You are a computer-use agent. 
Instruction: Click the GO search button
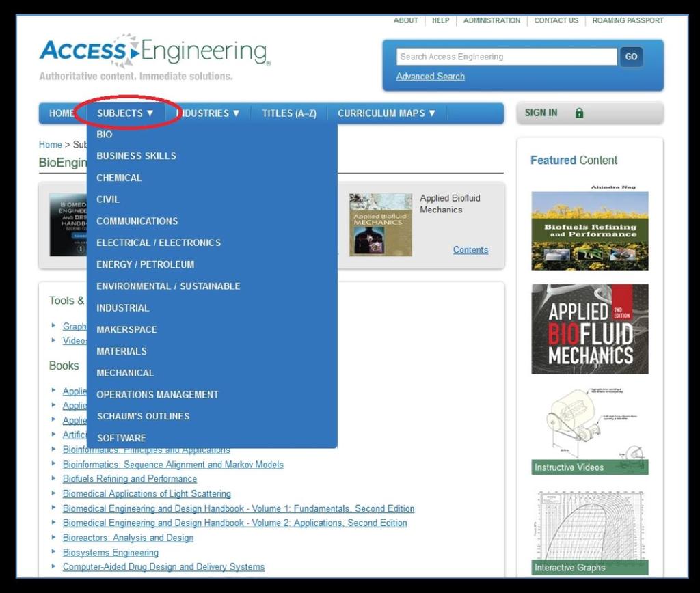point(631,57)
